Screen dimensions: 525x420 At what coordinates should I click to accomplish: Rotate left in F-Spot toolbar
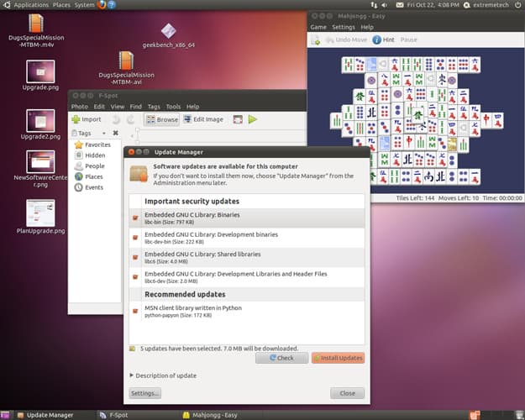(x=116, y=119)
